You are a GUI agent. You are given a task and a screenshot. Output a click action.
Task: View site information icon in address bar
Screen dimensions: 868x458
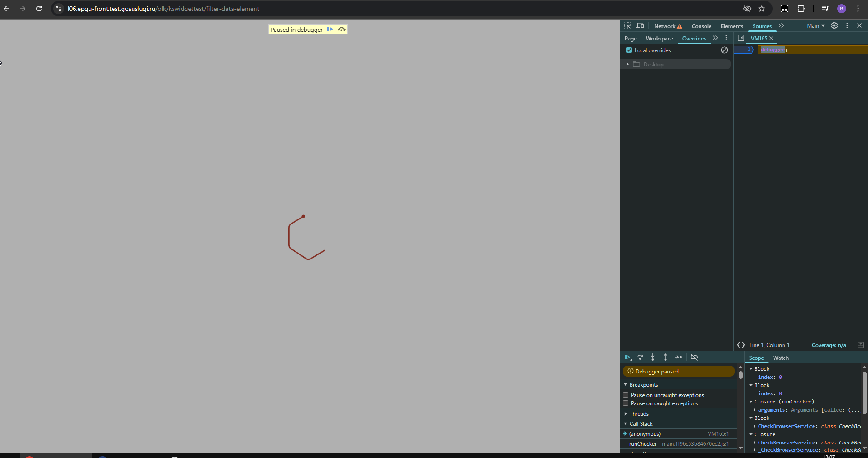click(x=59, y=9)
